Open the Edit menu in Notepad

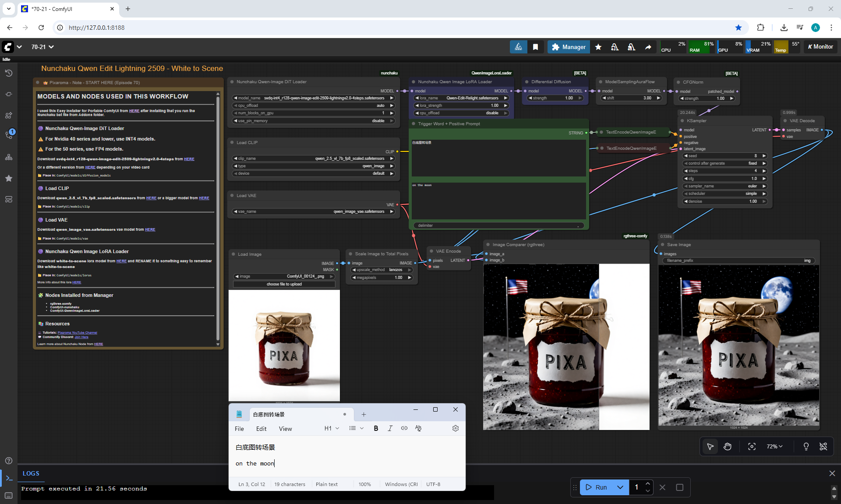[261, 429]
